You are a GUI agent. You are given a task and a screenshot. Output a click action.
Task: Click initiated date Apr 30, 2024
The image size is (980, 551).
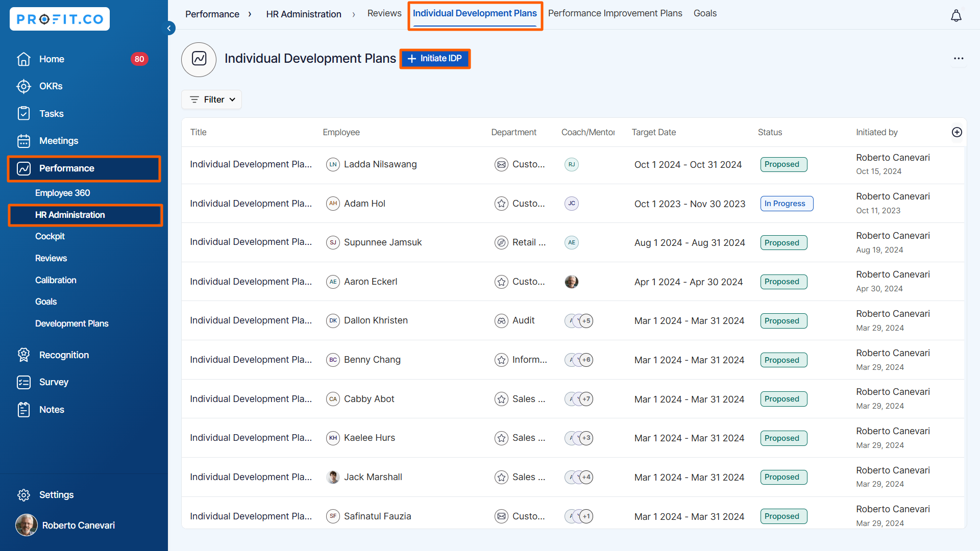point(879,289)
